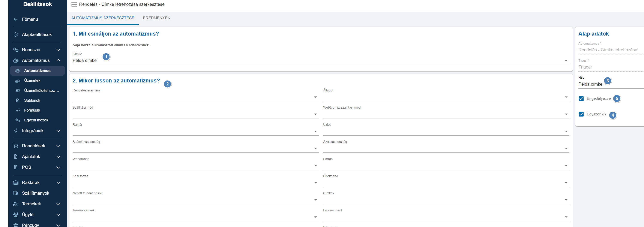Click the Pénzügy bank icon
The height and width of the screenshot is (227, 644).
[15, 225]
